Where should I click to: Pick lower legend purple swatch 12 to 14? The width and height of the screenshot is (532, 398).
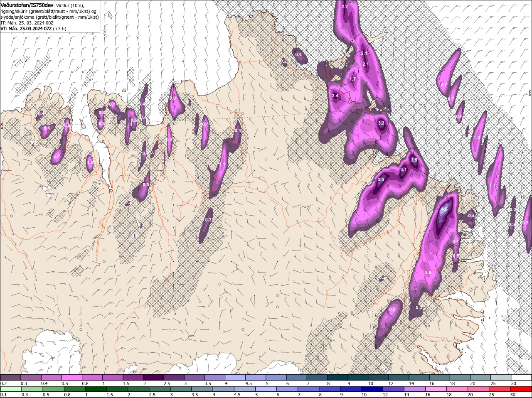[x=393, y=389]
